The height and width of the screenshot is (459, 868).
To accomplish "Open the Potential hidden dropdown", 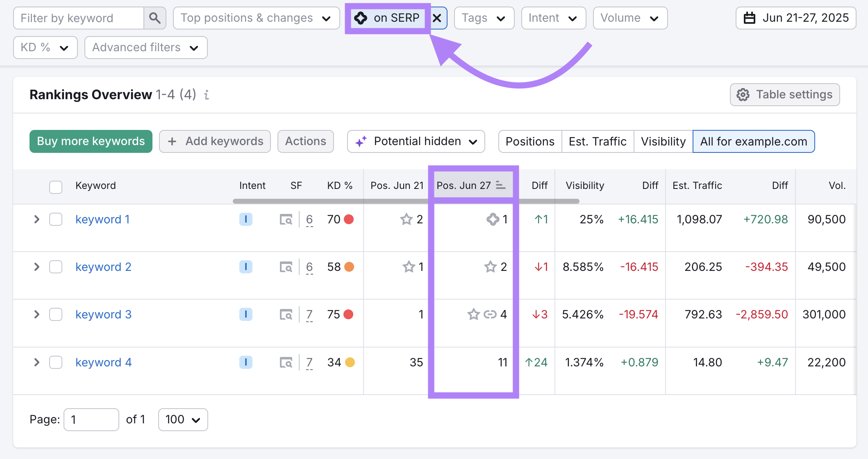I will (x=416, y=141).
